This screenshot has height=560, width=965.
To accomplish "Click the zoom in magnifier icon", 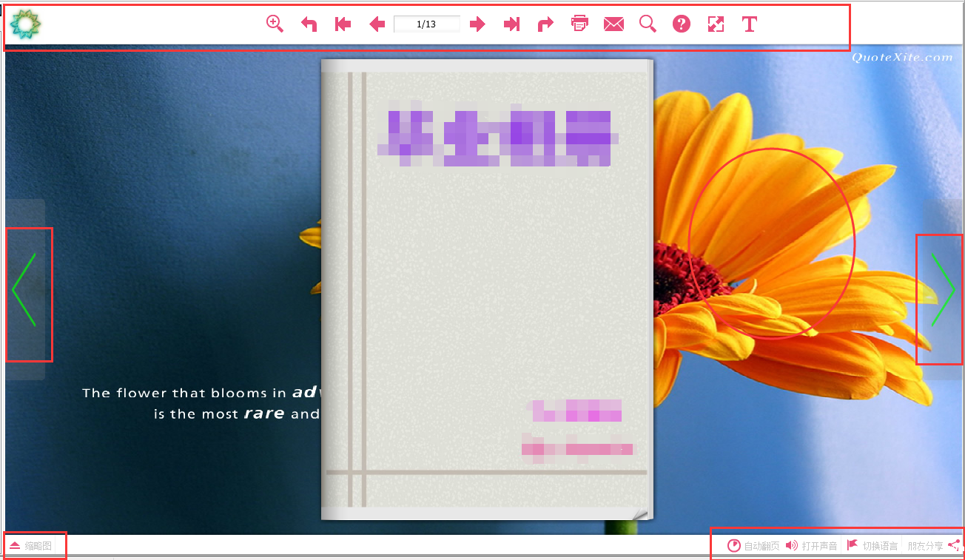I will pyautogui.click(x=275, y=24).
